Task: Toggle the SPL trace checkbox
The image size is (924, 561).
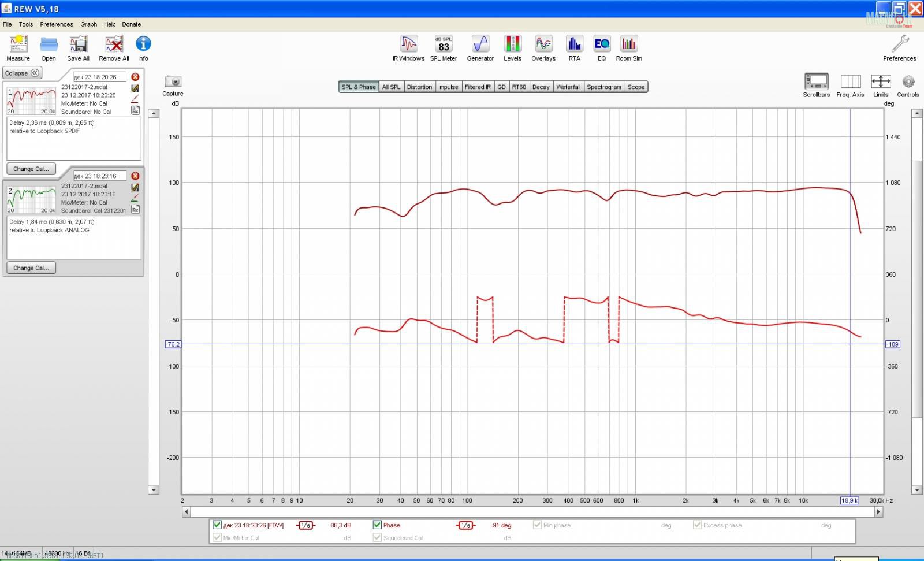Action: coord(217,525)
